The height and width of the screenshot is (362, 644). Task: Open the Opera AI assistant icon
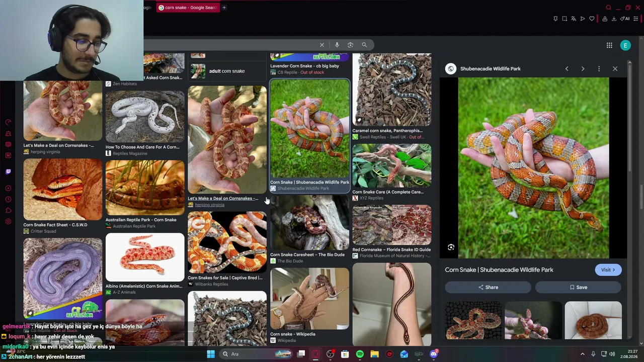[625, 19]
